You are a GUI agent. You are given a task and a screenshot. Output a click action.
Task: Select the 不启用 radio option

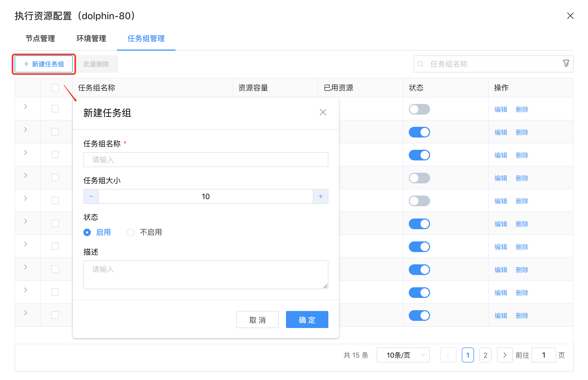click(131, 232)
